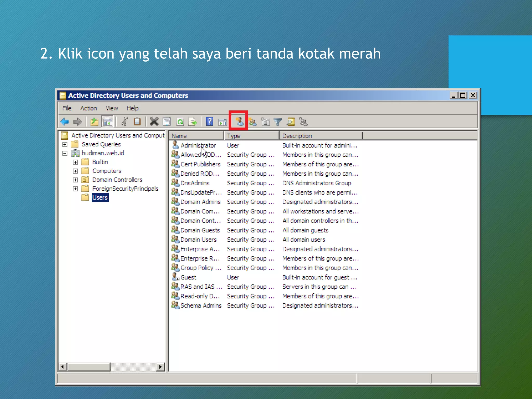Go up one level via folder icon
532x399 pixels.
94,122
